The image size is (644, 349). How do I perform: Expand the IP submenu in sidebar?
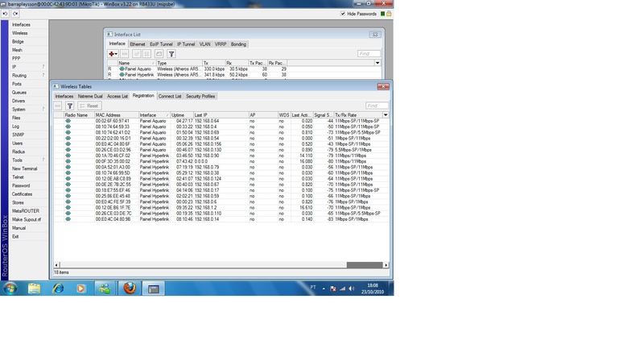43,66
